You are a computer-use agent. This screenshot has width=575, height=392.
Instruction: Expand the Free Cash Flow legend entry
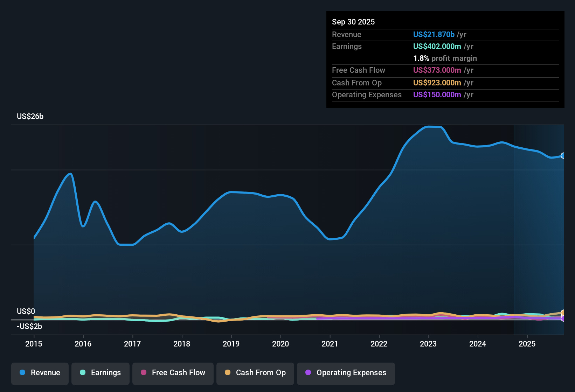coord(173,373)
